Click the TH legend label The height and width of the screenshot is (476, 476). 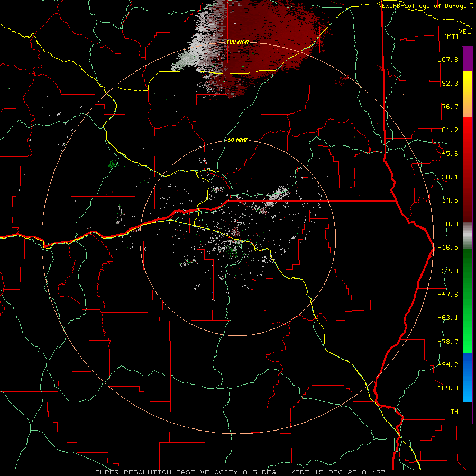click(x=454, y=412)
